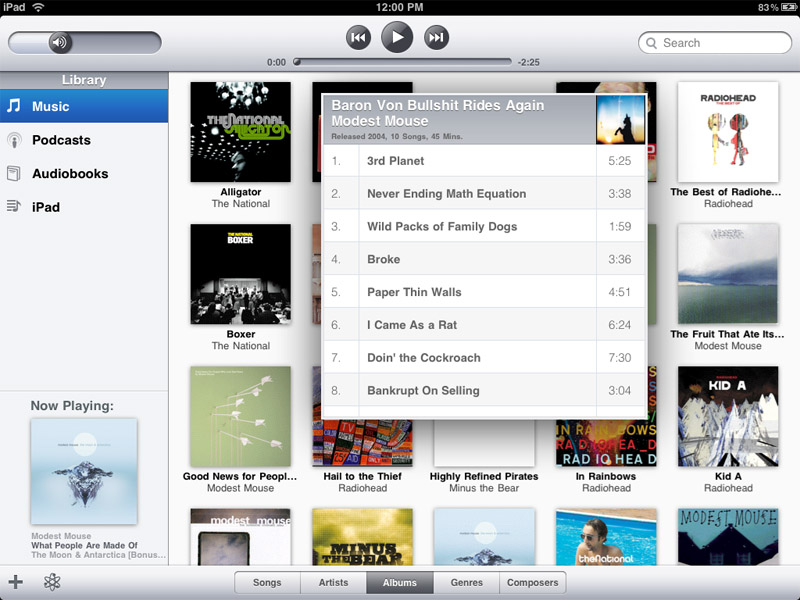Open The Best of Radiohead album cover

point(728,132)
